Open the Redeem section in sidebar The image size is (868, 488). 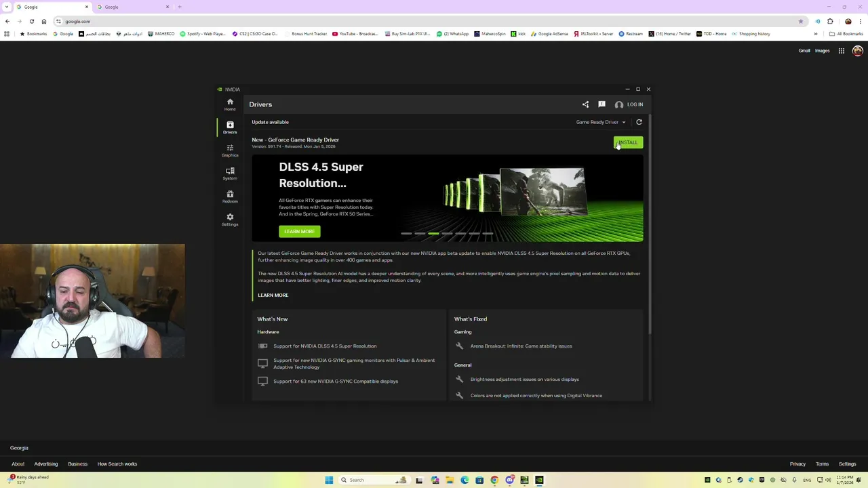coord(230,197)
